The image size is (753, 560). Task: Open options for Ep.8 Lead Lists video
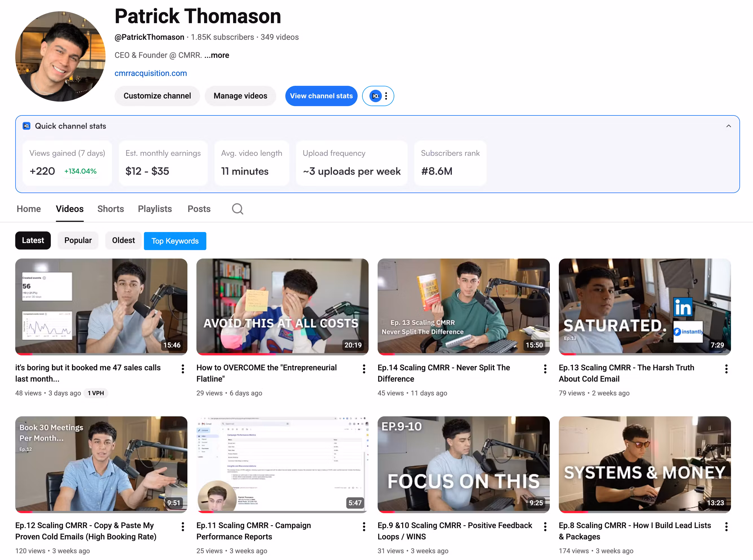pyautogui.click(x=726, y=526)
